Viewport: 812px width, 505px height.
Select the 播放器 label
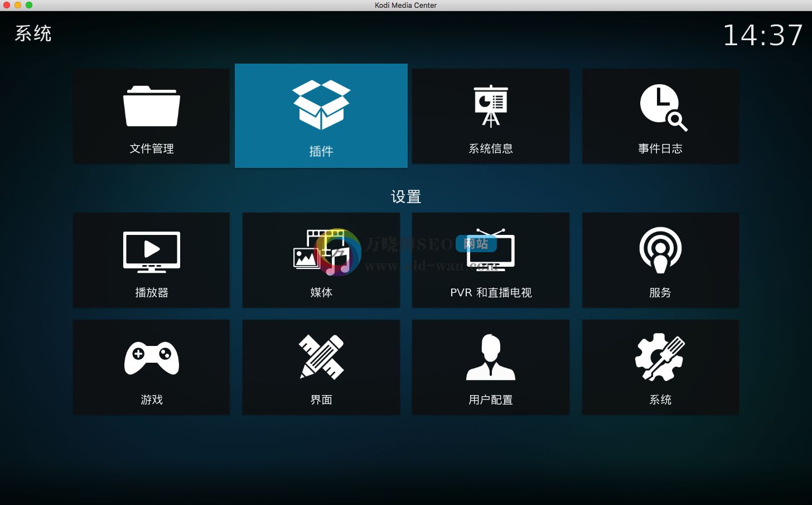(x=151, y=292)
